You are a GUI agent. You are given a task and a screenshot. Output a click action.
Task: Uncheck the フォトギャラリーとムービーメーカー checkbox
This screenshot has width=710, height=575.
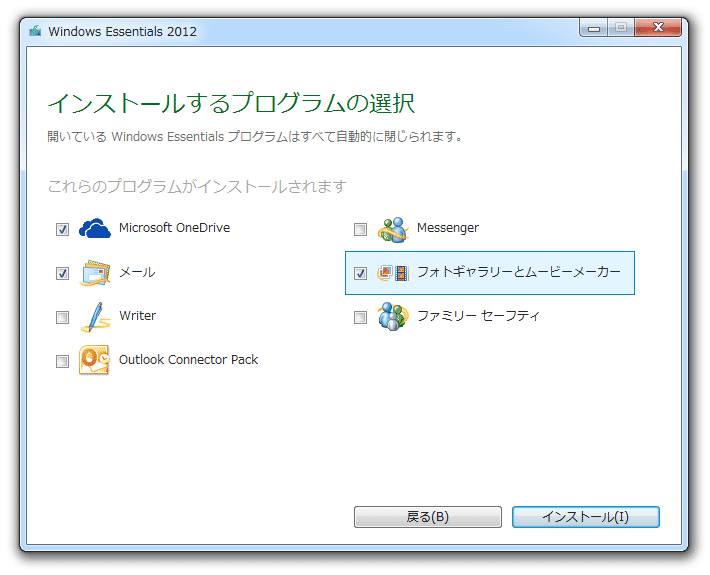point(360,273)
